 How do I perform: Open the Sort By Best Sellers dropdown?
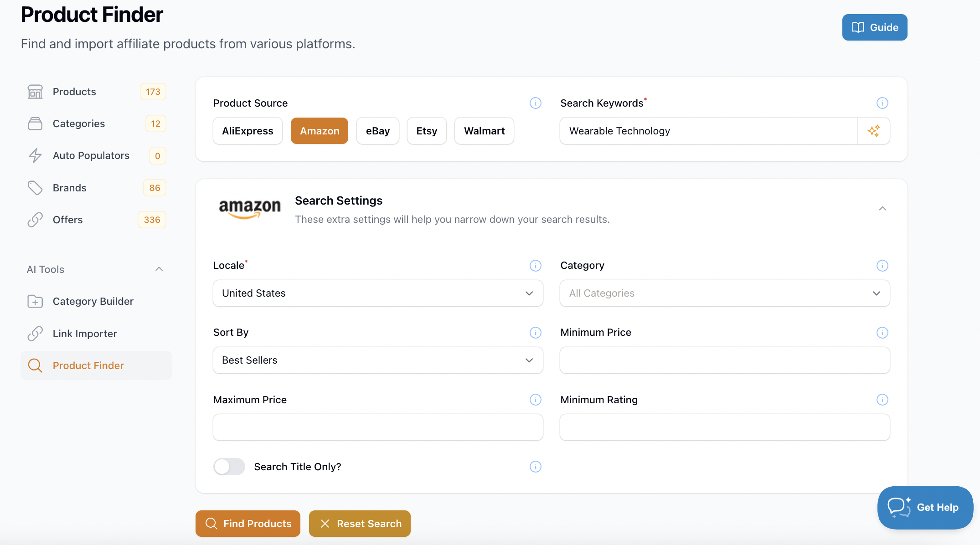pyautogui.click(x=377, y=360)
